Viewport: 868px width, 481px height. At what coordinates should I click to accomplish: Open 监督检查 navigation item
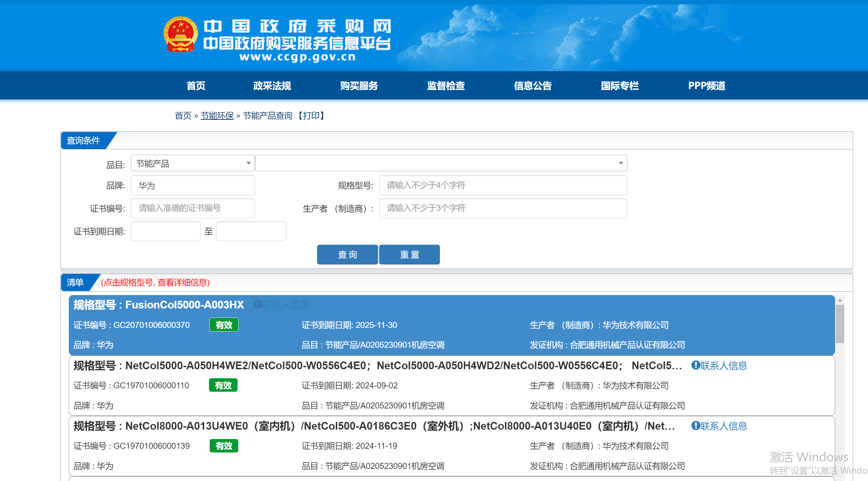pyautogui.click(x=446, y=86)
